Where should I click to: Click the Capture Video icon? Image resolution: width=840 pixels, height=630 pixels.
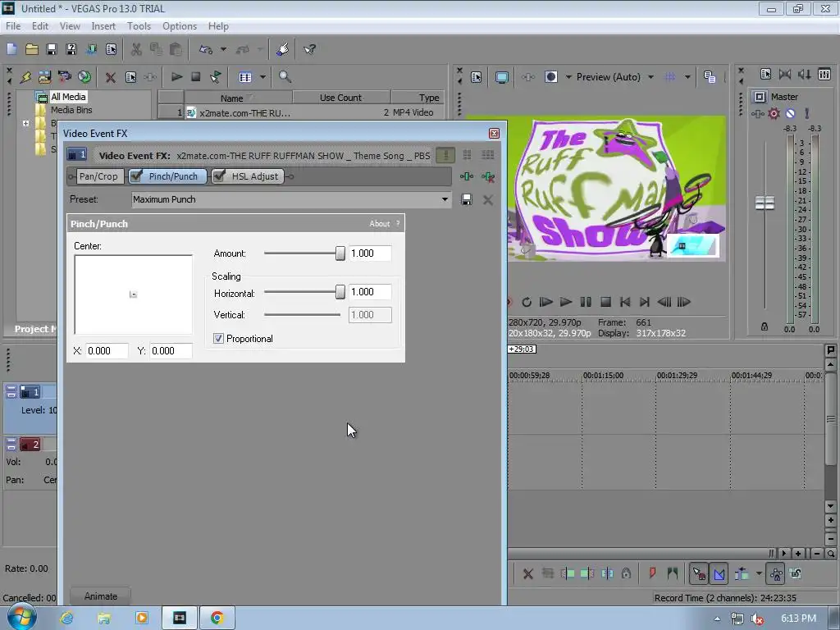tap(64, 77)
